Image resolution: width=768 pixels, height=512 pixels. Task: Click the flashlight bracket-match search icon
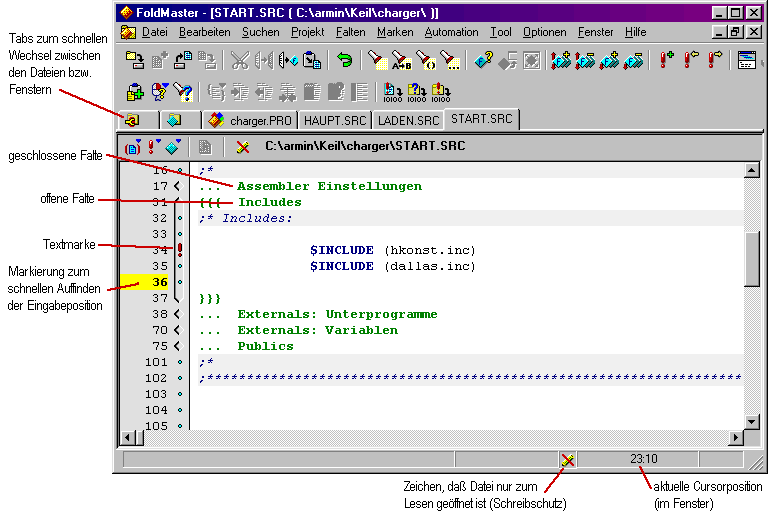click(x=426, y=60)
